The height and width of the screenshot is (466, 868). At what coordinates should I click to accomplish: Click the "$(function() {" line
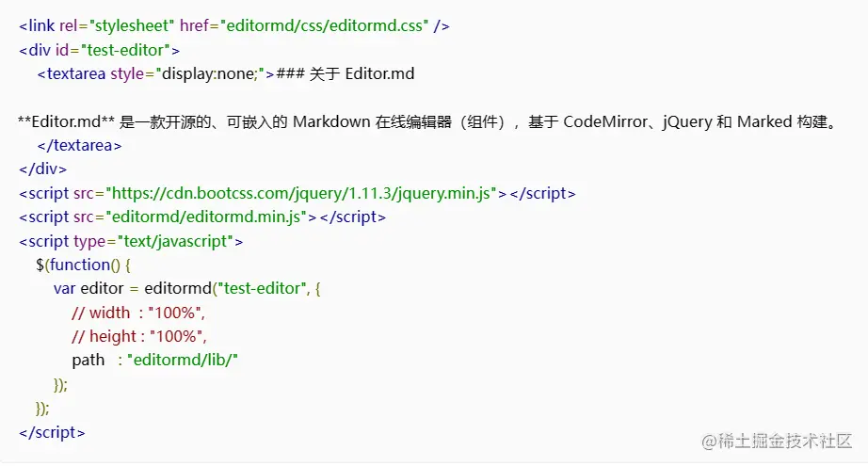(83, 265)
